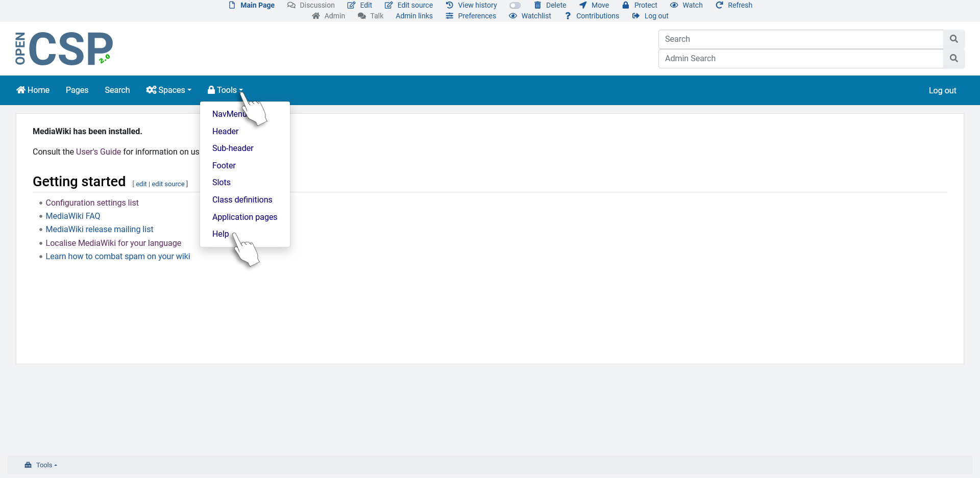980x478 pixels.
Task: Click into the Admin Search field
Action: (x=800, y=59)
